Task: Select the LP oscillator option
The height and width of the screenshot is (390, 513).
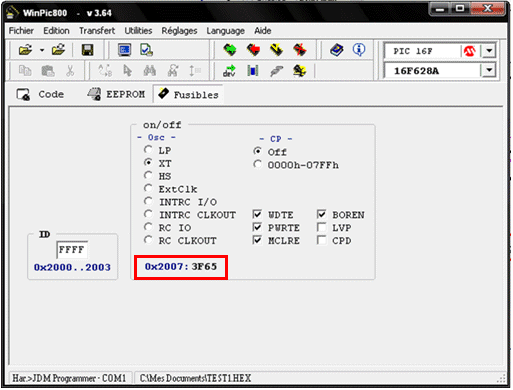Action: pyautogui.click(x=148, y=150)
